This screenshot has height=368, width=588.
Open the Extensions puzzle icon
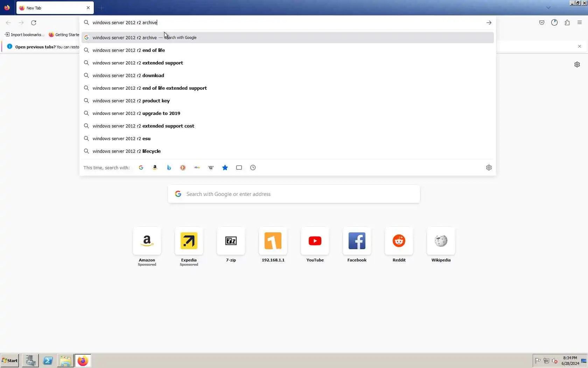coord(567,23)
